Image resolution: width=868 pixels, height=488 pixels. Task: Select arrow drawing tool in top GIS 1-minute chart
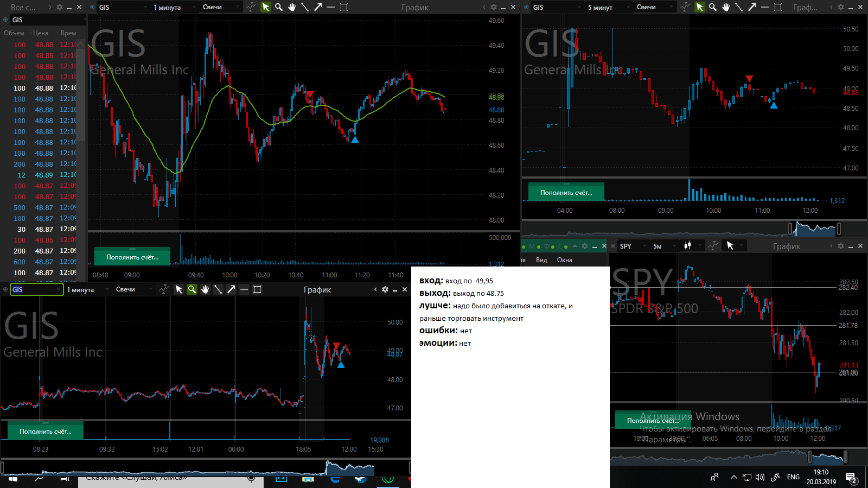pyautogui.click(x=318, y=7)
